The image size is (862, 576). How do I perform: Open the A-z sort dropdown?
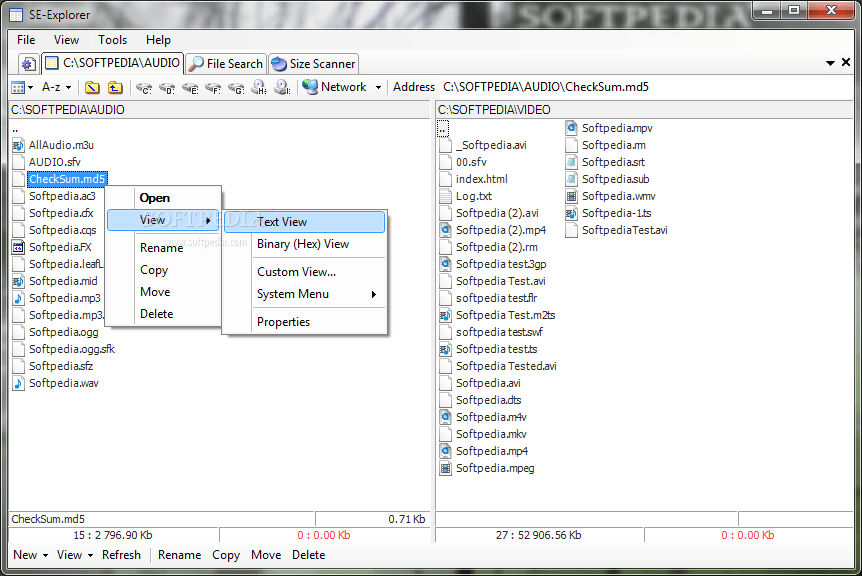coord(57,87)
